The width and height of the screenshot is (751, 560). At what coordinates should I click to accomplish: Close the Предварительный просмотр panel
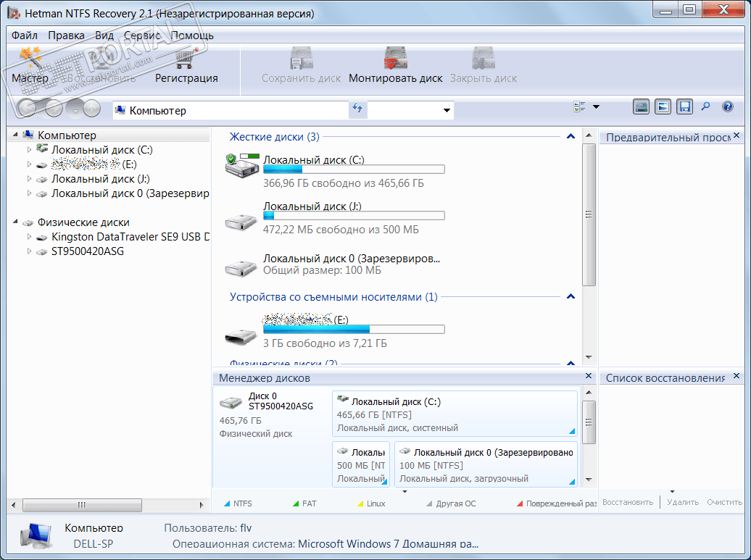pos(737,135)
